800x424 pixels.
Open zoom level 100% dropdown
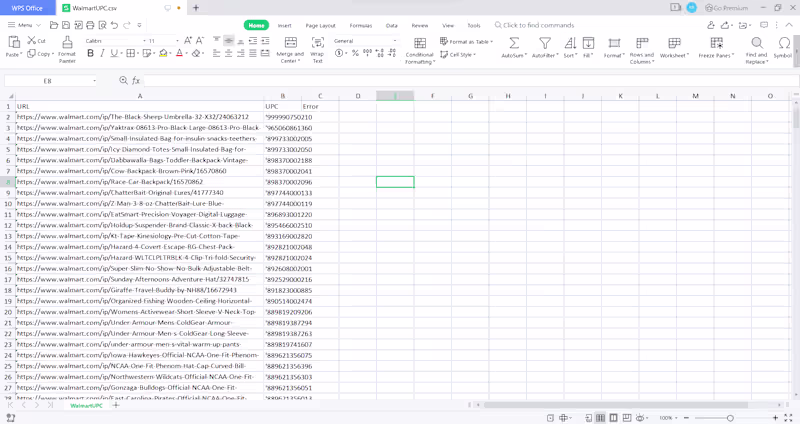point(669,418)
